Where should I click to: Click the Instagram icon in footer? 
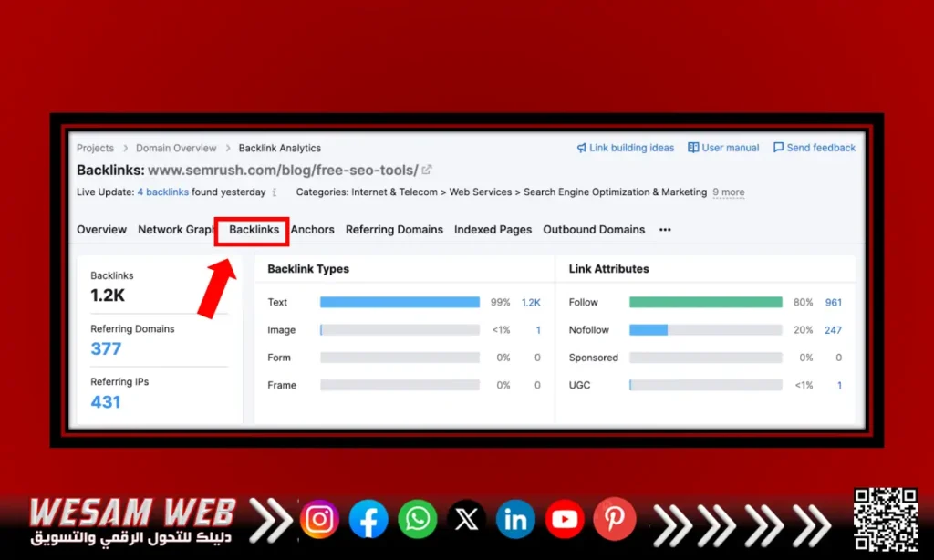point(319,519)
